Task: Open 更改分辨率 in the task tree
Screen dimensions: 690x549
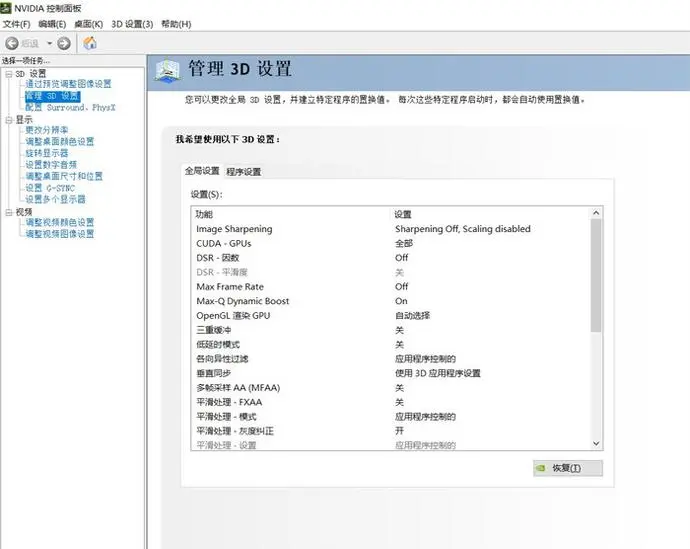Action: [x=47, y=131]
